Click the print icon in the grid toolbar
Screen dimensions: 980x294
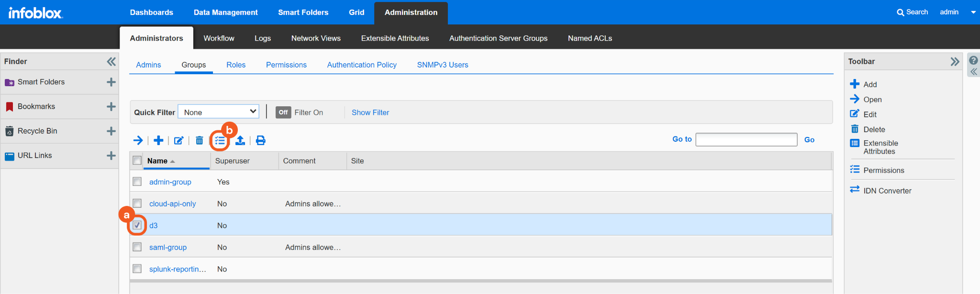click(x=260, y=140)
